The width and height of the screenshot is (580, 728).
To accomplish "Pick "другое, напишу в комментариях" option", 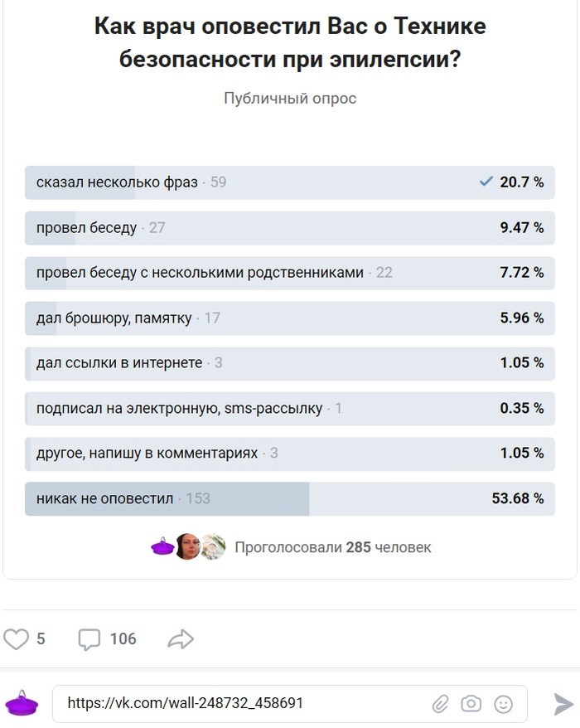I will 289,454.
